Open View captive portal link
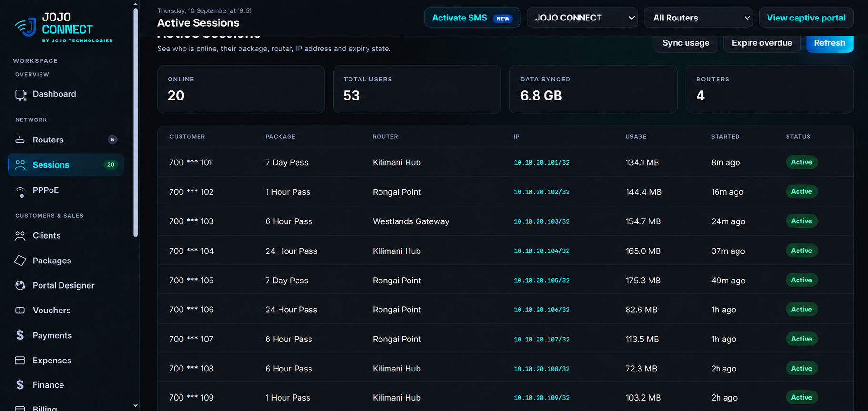 (806, 18)
